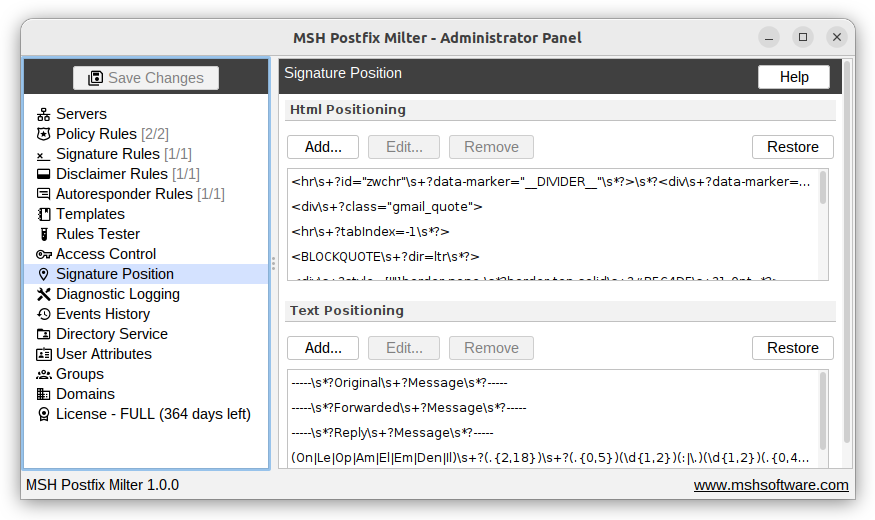This screenshot has height=520, width=875.
Task: Click the Directory Service folder icon
Action: (44, 334)
